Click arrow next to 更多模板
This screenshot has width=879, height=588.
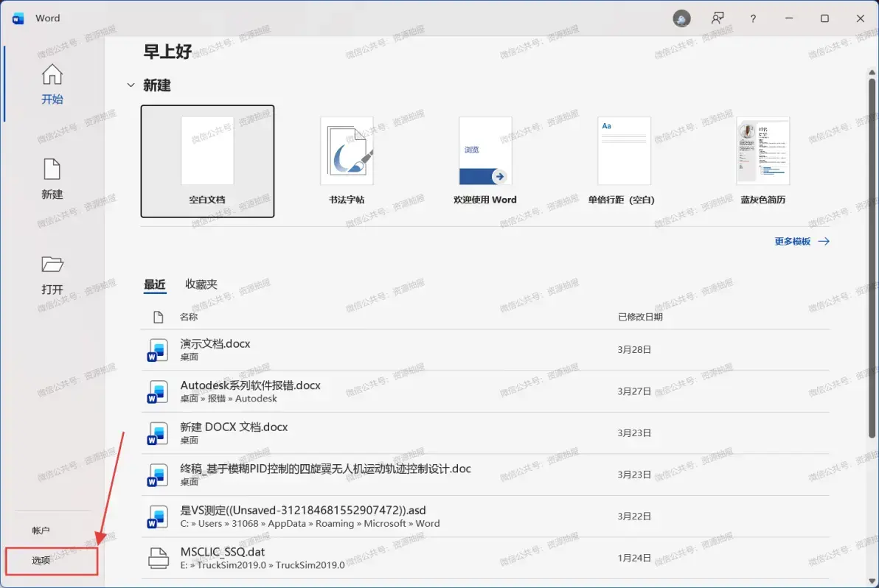824,242
